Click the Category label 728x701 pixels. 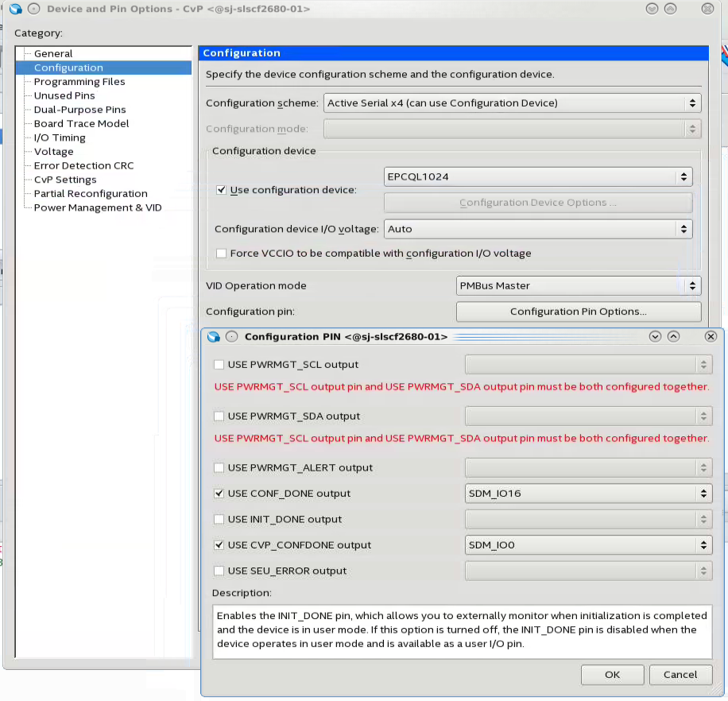pyautogui.click(x=38, y=33)
